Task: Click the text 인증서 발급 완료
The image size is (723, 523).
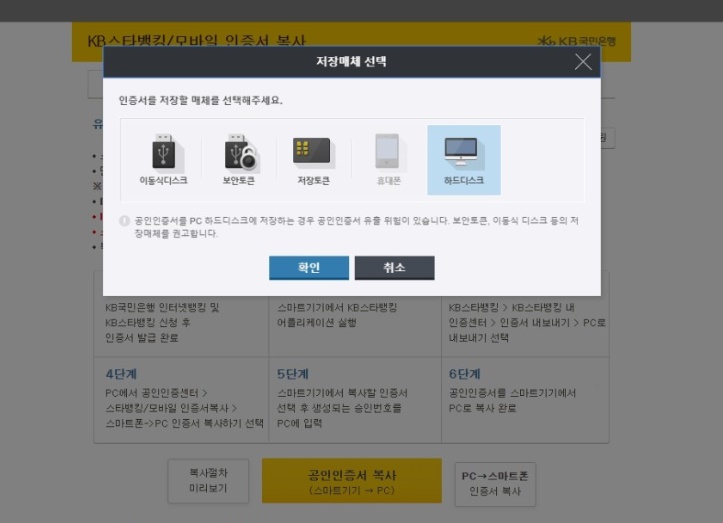Action: point(142,338)
